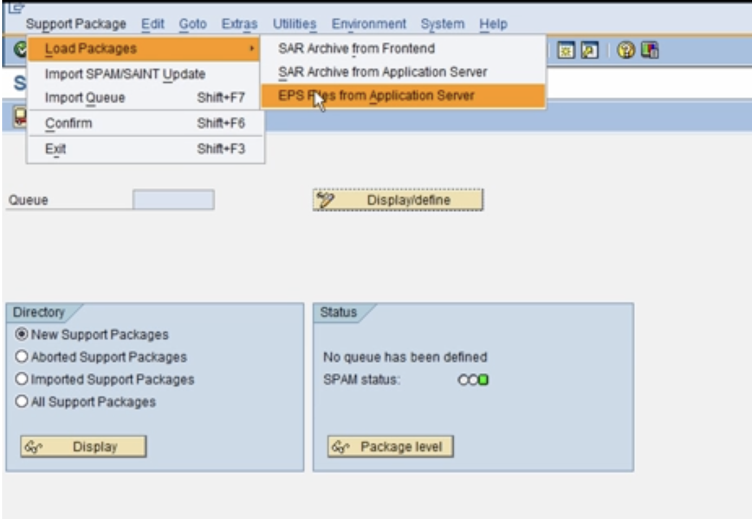Screen dimensions: 752x519
Task: Open the Help menu
Action: [x=493, y=24]
